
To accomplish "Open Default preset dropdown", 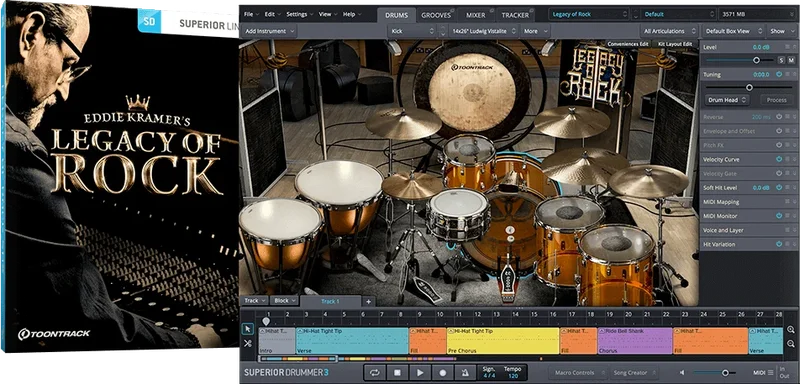I will (678, 14).
